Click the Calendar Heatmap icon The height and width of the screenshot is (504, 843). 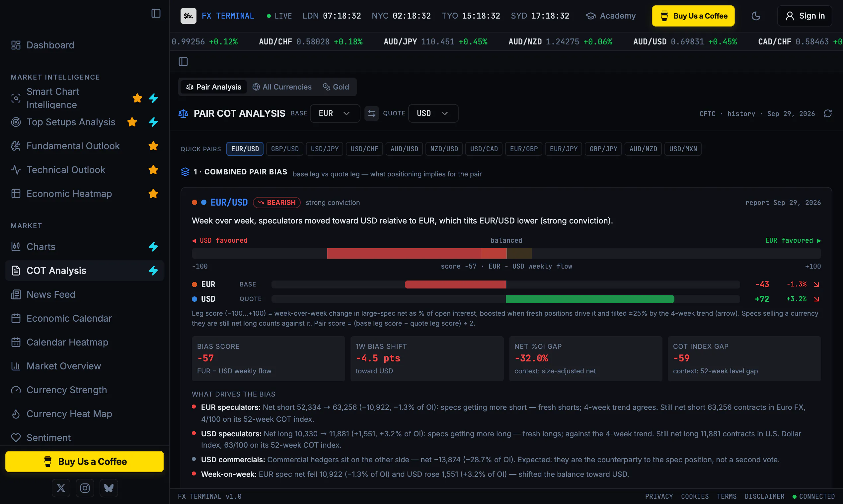point(16,342)
